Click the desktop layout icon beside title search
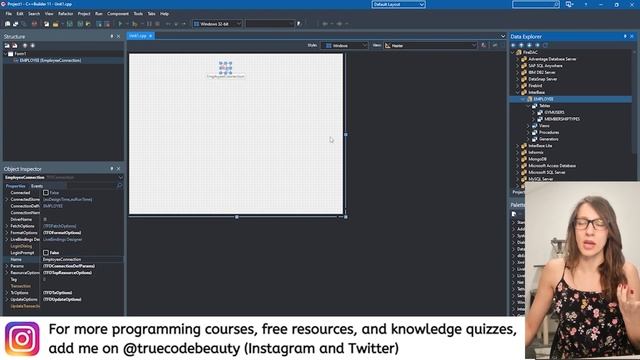640x360 pixels. [x=569, y=4]
